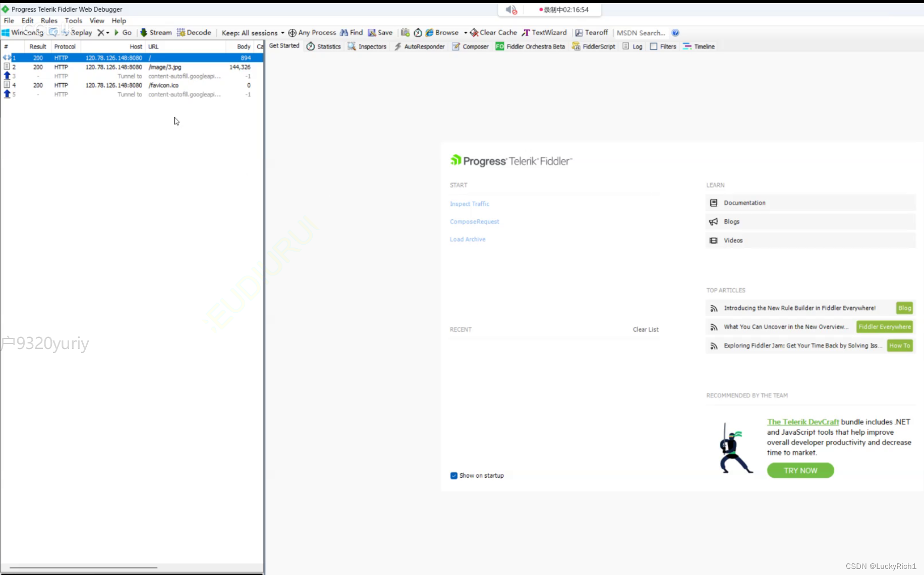Switch to the Composer tab
The height and width of the screenshot is (575, 924).
(470, 46)
